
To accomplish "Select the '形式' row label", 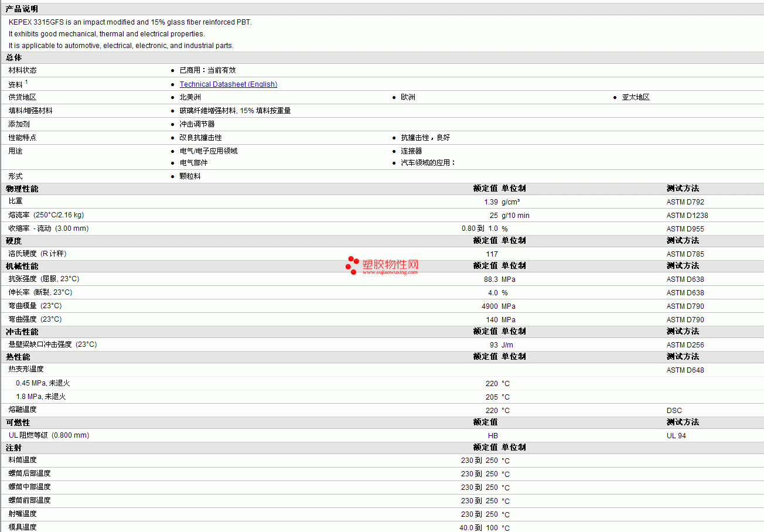I will click(x=15, y=176).
